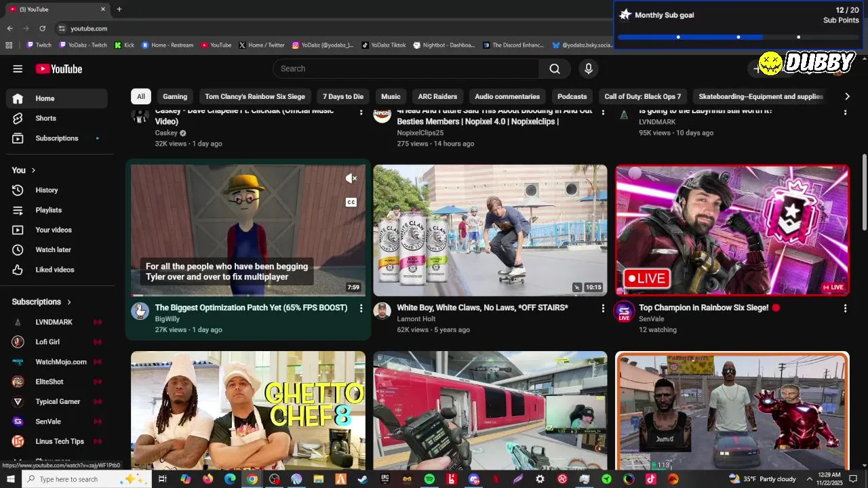Viewport: 868px width, 488px height.
Task: Click the Monthly Sub goal progress bar
Action: click(x=738, y=37)
